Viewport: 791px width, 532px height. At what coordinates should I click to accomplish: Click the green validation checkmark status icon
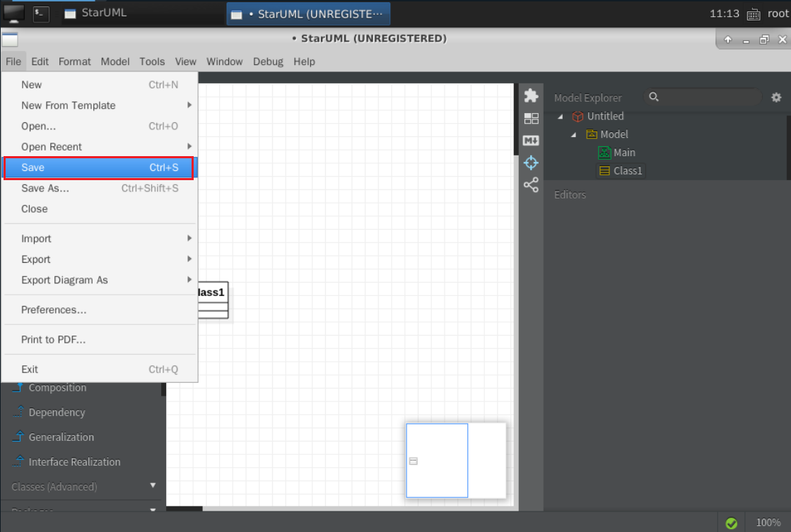click(731, 524)
